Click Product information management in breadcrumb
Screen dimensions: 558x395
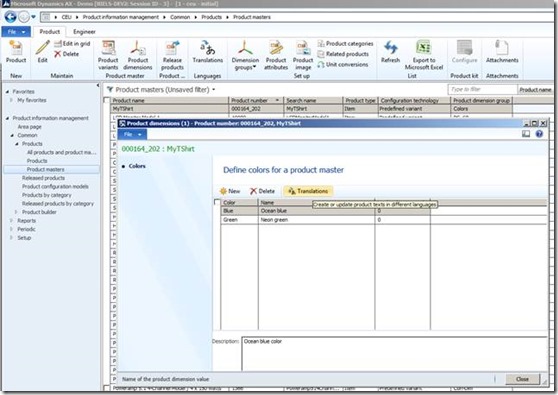click(x=121, y=17)
